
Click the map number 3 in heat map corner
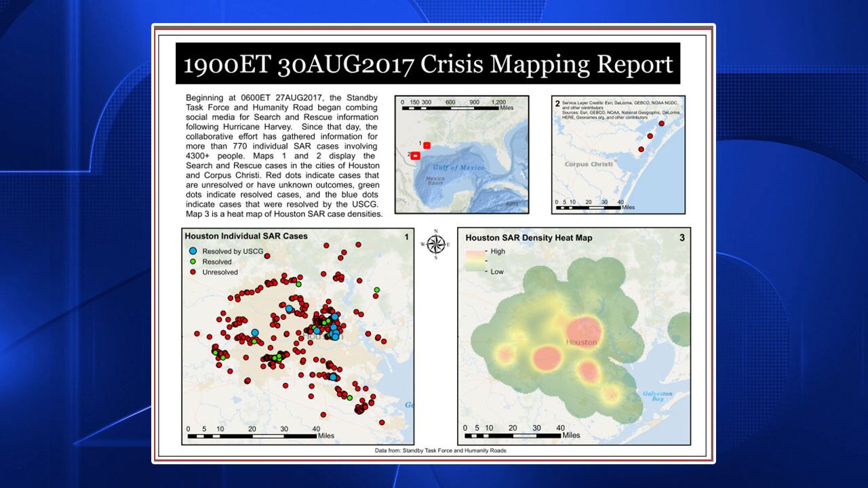click(682, 237)
